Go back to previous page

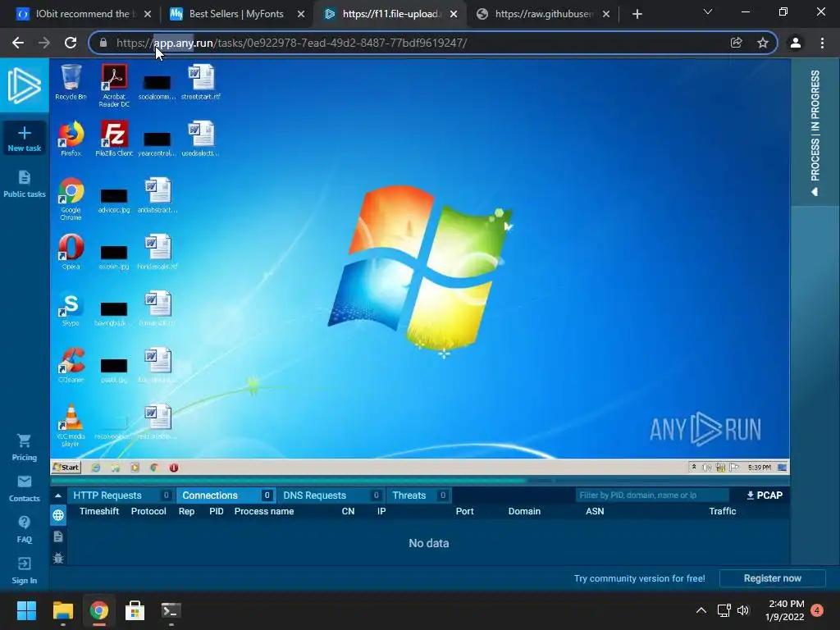click(18, 43)
